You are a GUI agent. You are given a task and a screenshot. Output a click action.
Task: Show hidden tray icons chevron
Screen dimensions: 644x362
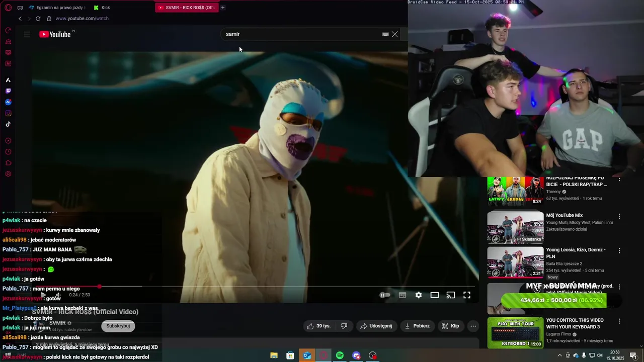[x=559, y=355]
